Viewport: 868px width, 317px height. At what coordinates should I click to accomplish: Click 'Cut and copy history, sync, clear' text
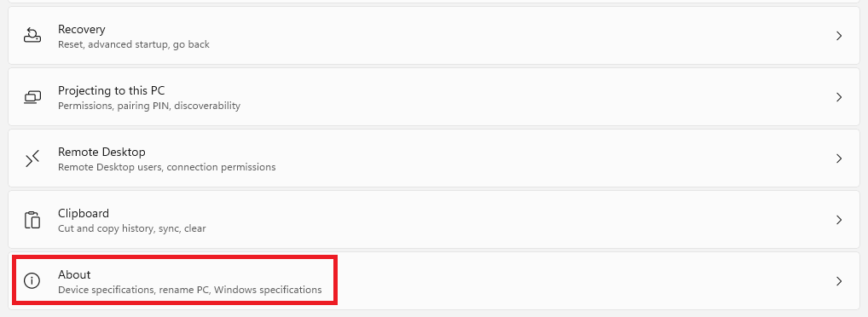coord(132,228)
